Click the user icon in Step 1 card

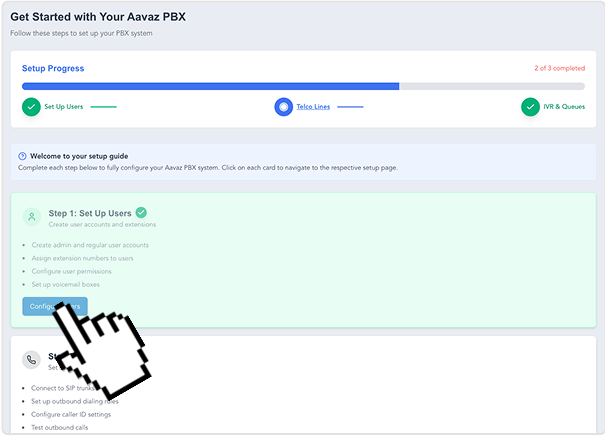[x=32, y=217]
